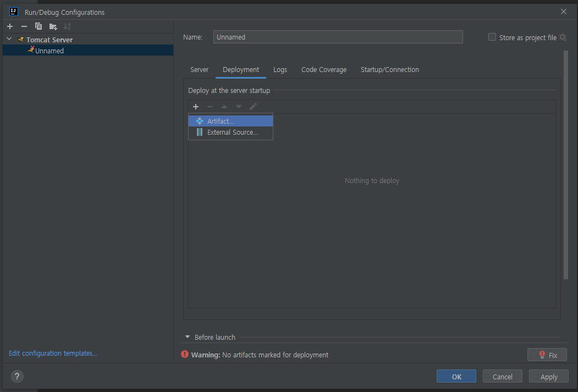Remove selected configuration with minus icon
The width and height of the screenshot is (578, 392).
pos(24,26)
